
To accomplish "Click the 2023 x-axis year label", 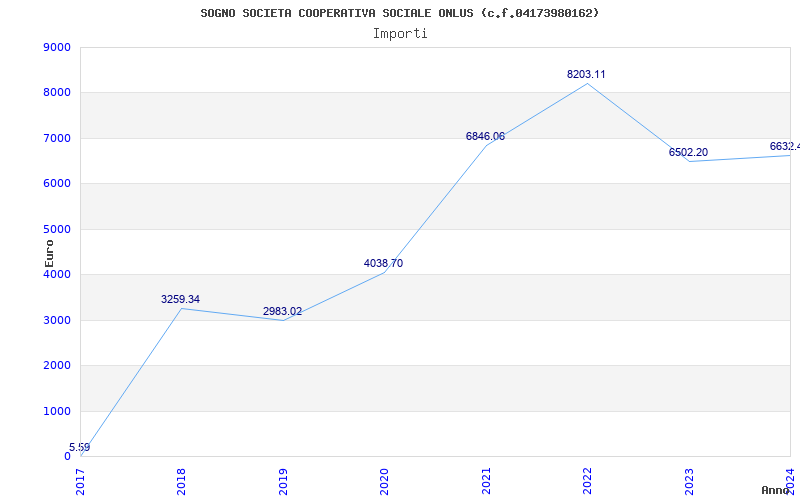I will point(689,482).
